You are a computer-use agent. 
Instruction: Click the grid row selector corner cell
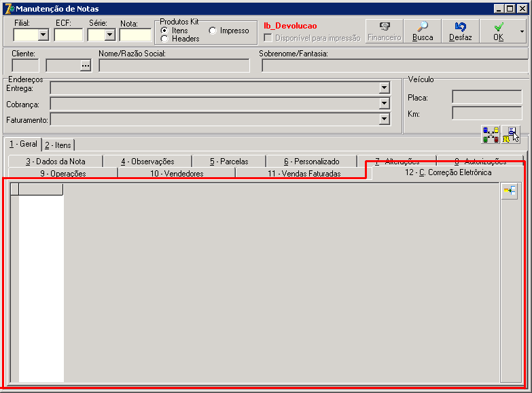point(14,189)
